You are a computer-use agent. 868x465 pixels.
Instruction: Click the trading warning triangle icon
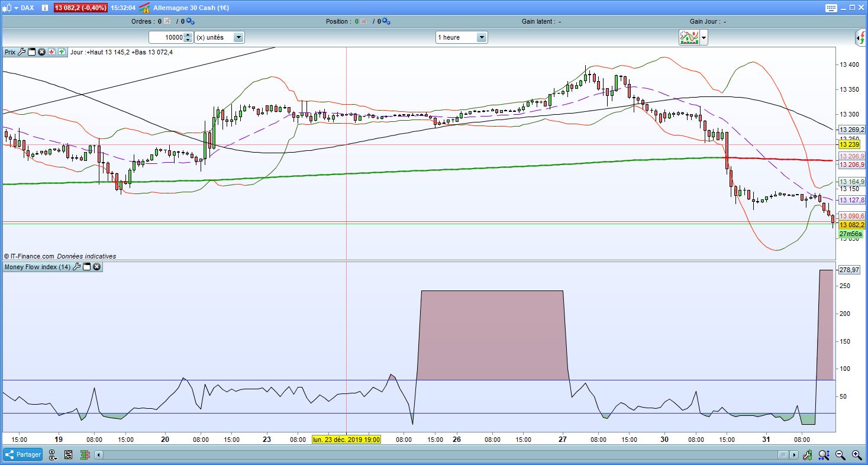[x=144, y=8]
